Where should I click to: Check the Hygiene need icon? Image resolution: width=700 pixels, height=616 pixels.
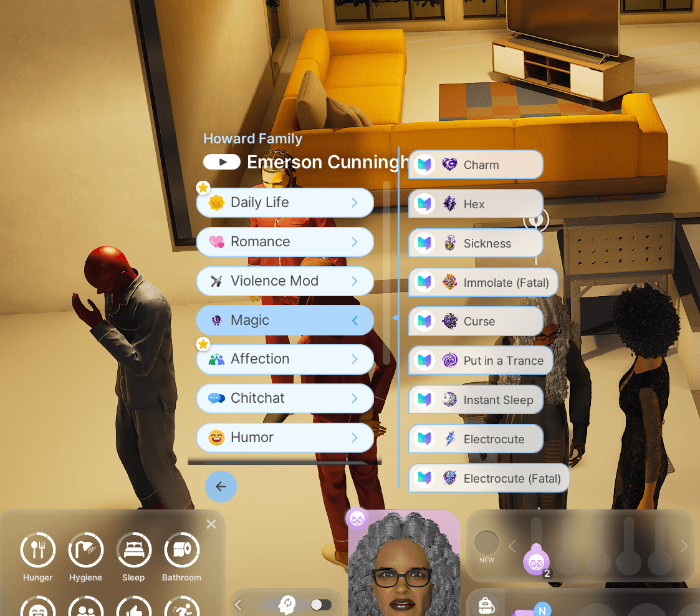[86, 550]
